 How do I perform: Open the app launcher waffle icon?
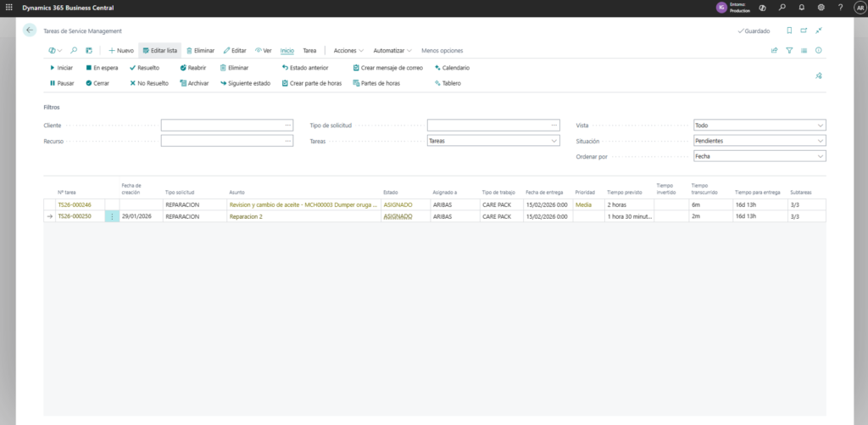point(8,7)
